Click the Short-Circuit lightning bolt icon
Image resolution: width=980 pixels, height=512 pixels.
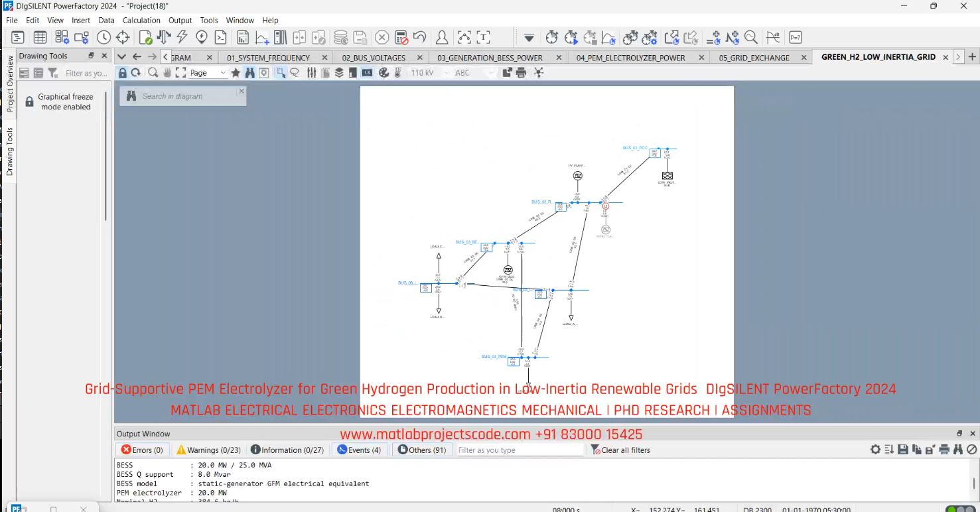[181, 37]
